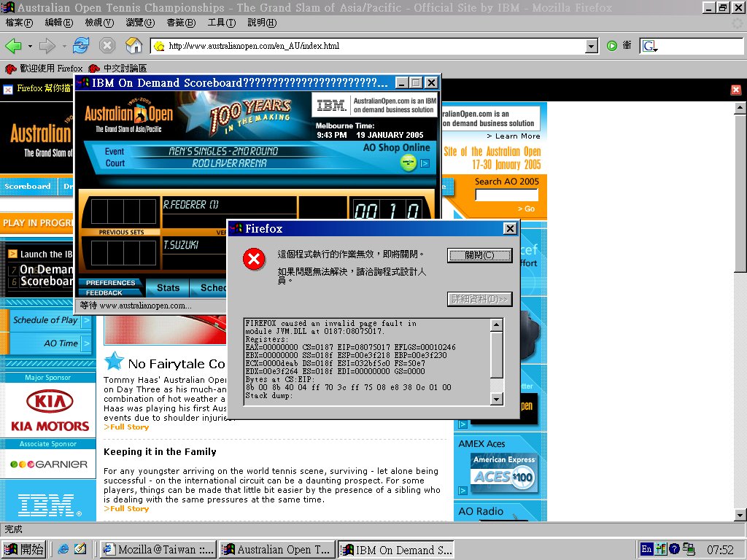Click the star icon beside No Fairytale headline
The width and height of the screenshot is (747, 560).
coord(115,361)
